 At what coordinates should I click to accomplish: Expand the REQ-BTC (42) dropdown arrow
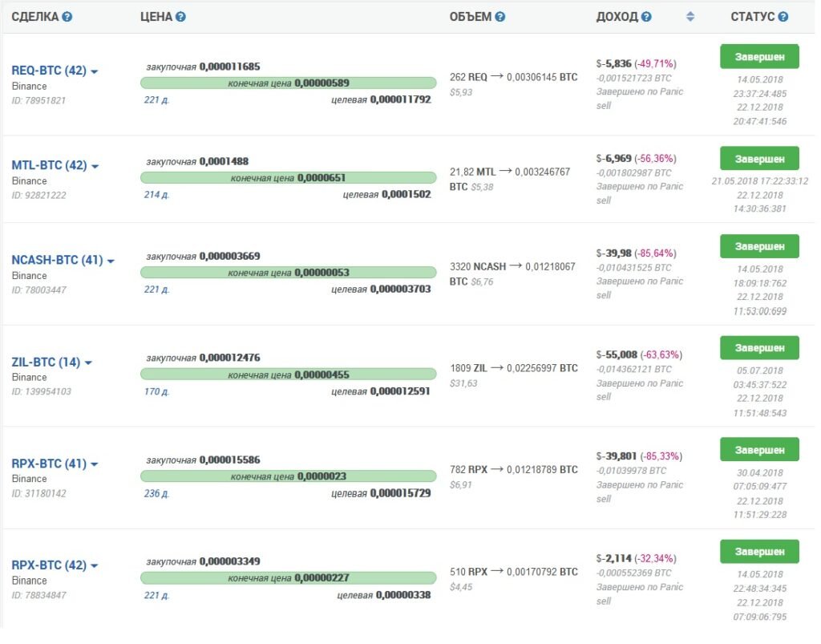[x=95, y=71]
